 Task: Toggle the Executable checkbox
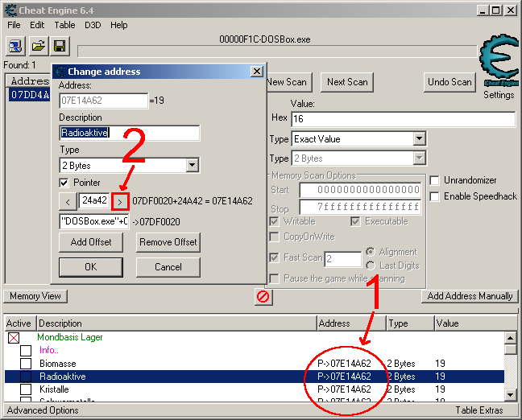(355, 221)
